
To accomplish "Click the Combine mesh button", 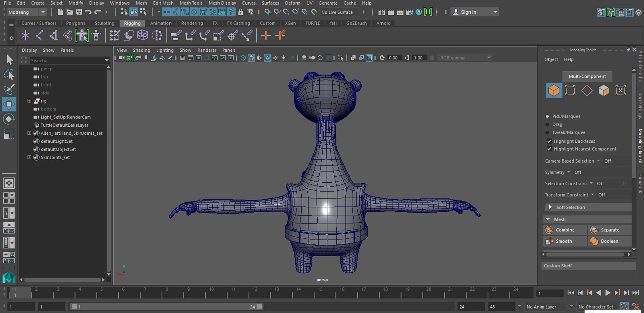I will click(565, 230).
